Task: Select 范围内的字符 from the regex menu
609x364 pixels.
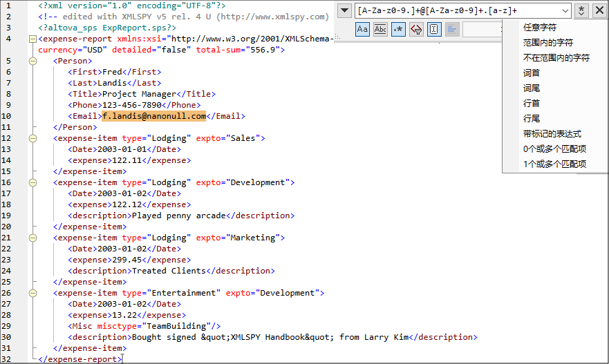Action: click(547, 43)
